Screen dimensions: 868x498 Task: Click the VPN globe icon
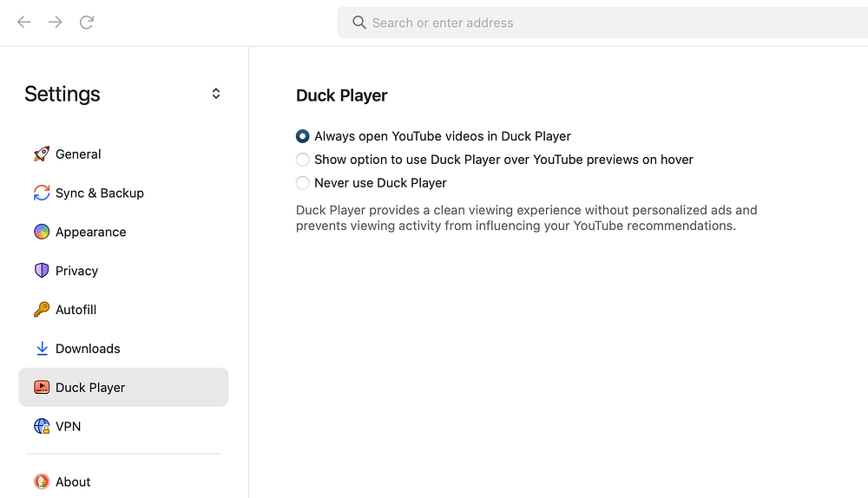click(x=42, y=426)
